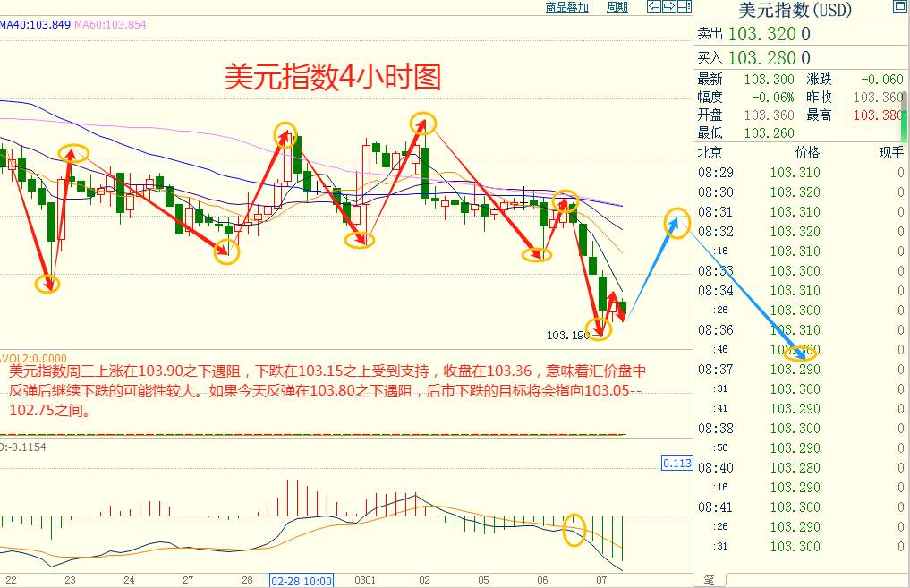The width and height of the screenshot is (910, 588).
Task: Click the 27 date axis label
Action: click(x=188, y=580)
